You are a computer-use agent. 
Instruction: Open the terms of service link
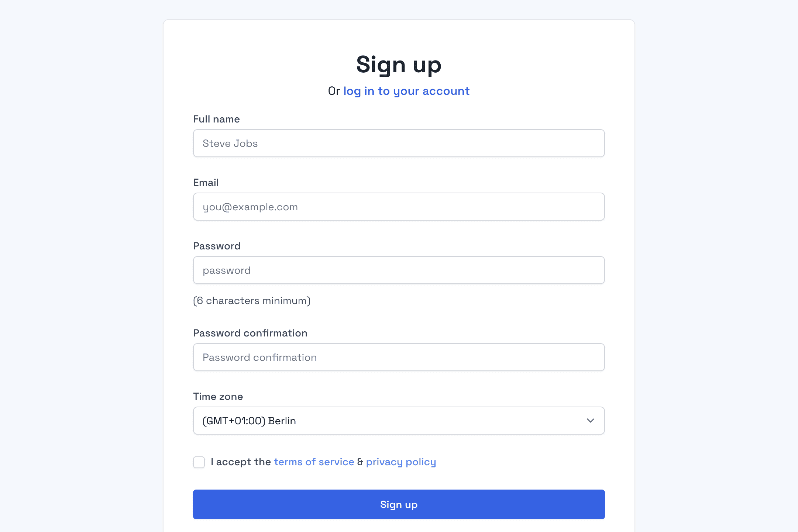(314, 462)
